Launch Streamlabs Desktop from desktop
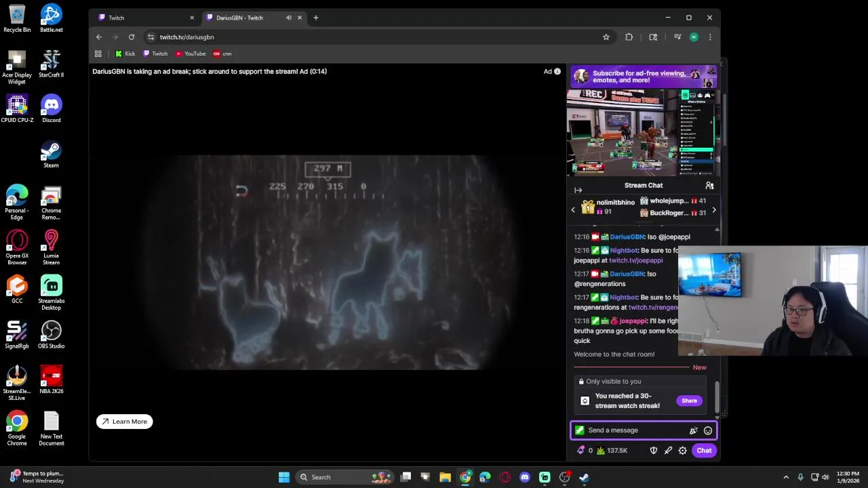The image size is (868, 488). click(51, 293)
